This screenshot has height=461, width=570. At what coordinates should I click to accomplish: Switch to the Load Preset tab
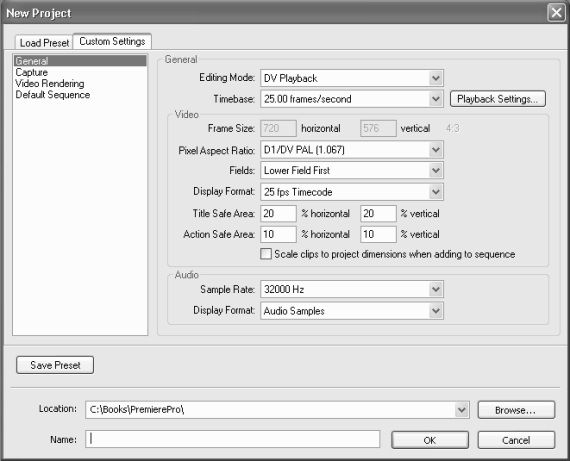(x=44, y=43)
